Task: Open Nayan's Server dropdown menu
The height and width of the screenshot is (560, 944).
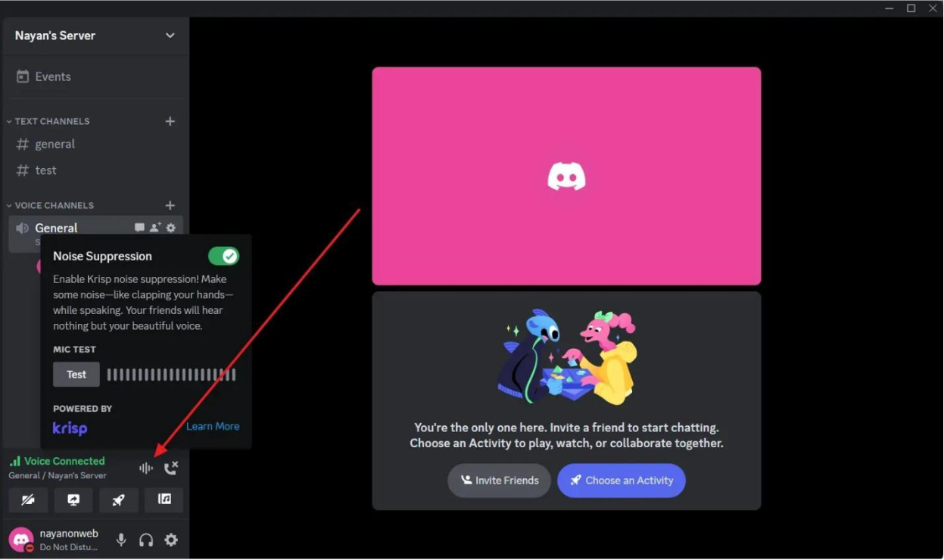Action: [x=95, y=36]
